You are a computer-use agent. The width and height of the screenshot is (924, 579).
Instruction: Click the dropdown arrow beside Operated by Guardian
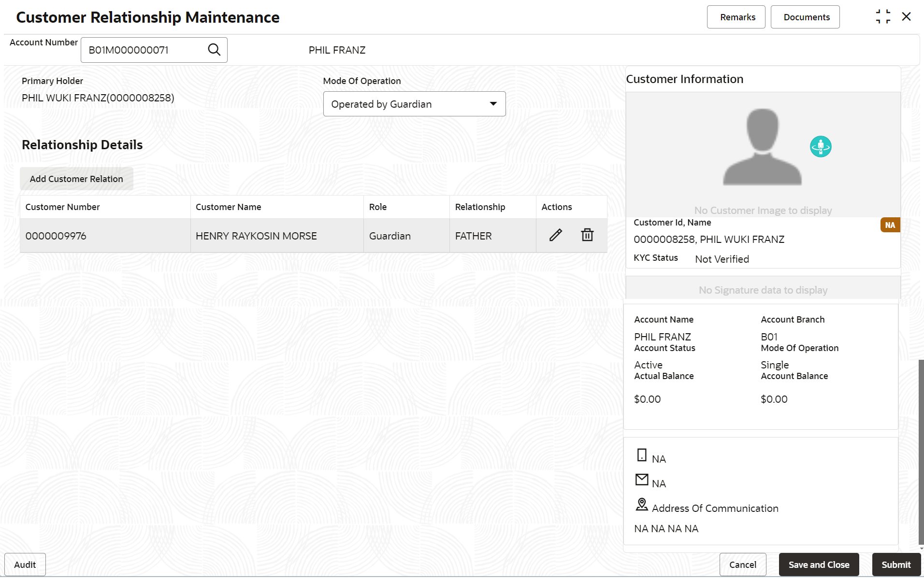click(x=493, y=104)
